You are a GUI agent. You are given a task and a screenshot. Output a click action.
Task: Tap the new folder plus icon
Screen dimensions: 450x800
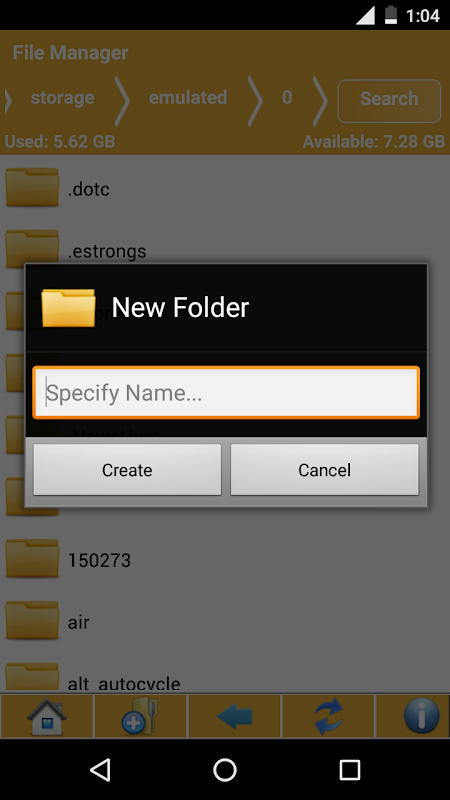coord(140,716)
